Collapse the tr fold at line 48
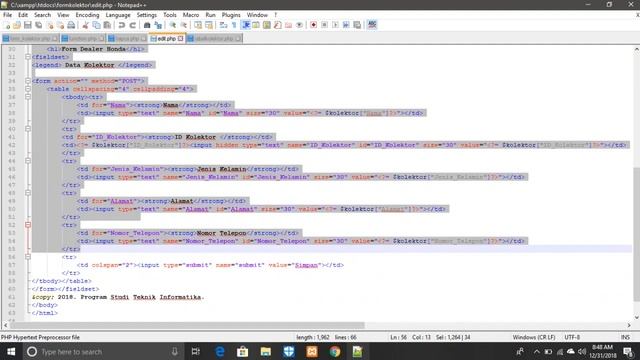 pyautogui.click(x=28, y=193)
